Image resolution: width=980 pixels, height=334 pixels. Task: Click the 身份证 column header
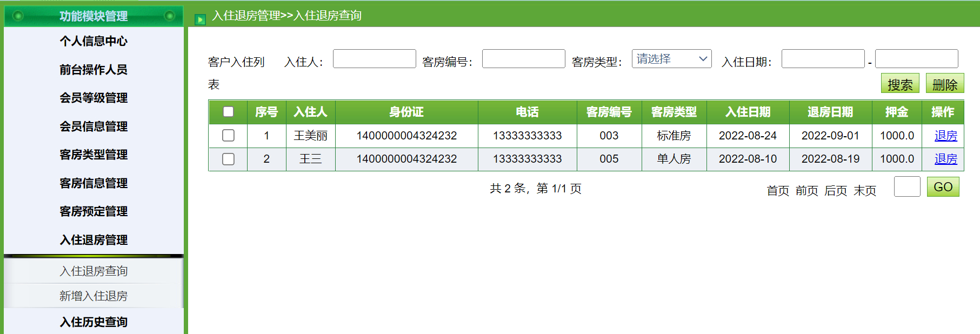(x=406, y=112)
